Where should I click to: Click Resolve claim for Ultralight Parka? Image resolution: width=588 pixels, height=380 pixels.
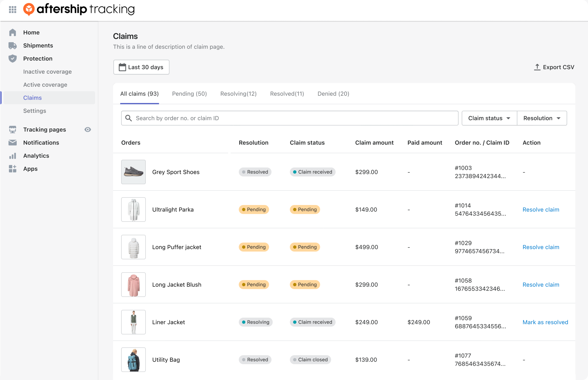(x=541, y=209)
